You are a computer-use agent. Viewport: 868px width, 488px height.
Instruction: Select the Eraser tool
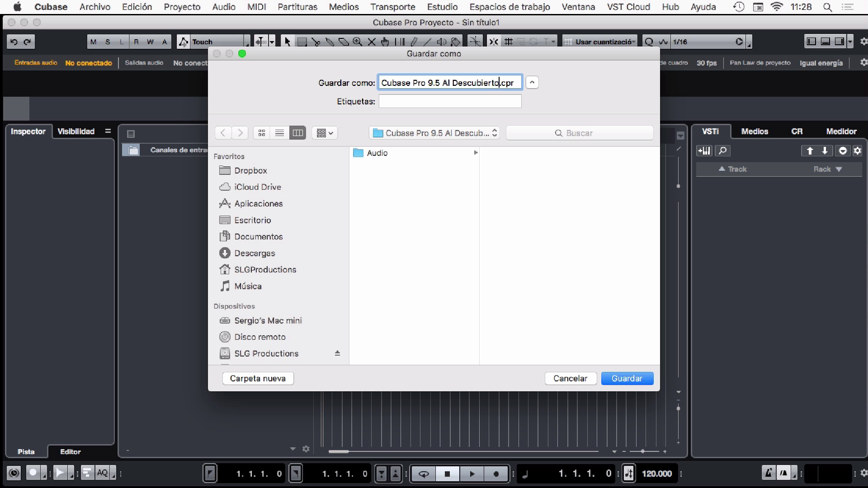click(344, 42)
